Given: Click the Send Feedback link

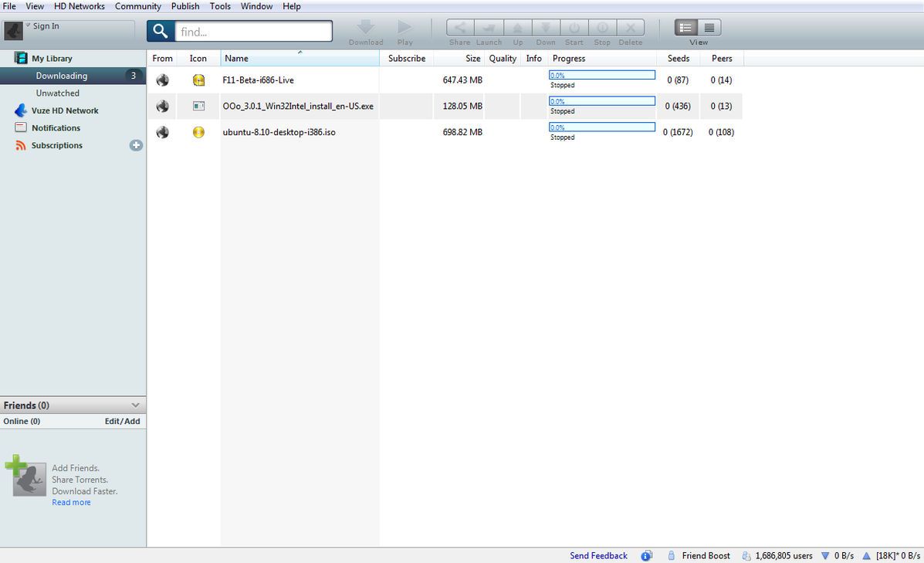Looking at the screenshot, I should point(598,555).
